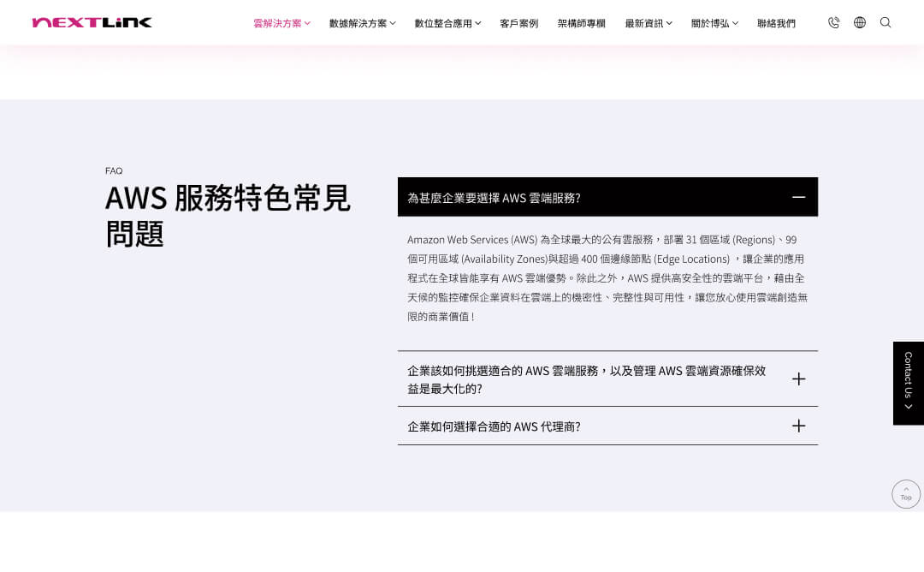Image resolution: width=924 pixels, height=572 pixels.
Task: Expand 企業該如何挑選適合的 AWS 雲端服務 plus icon
Action: [798, 378]
